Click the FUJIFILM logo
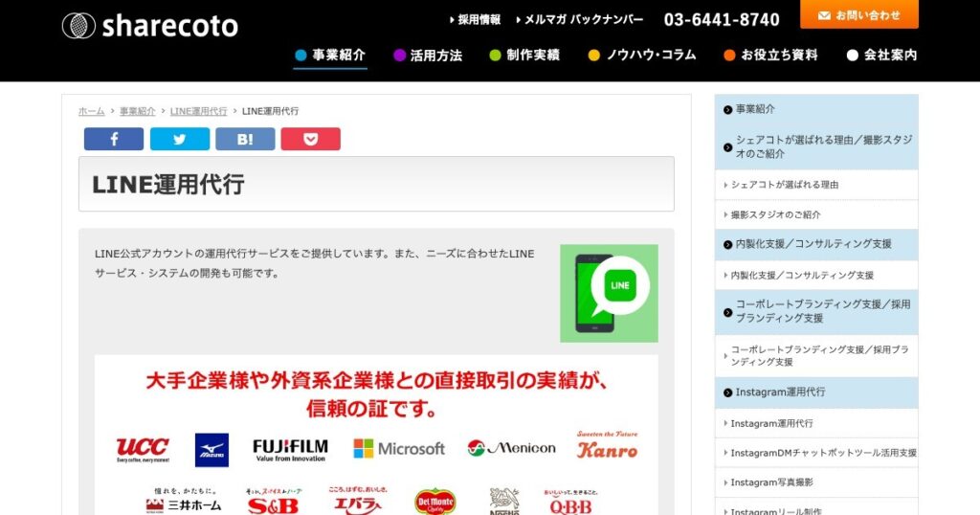 (290, 449)
